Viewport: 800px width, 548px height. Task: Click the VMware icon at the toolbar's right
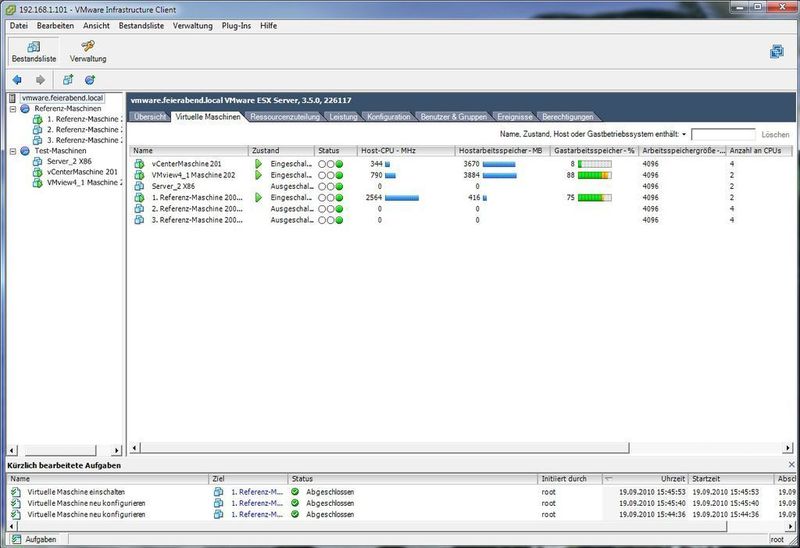[777, 52]
